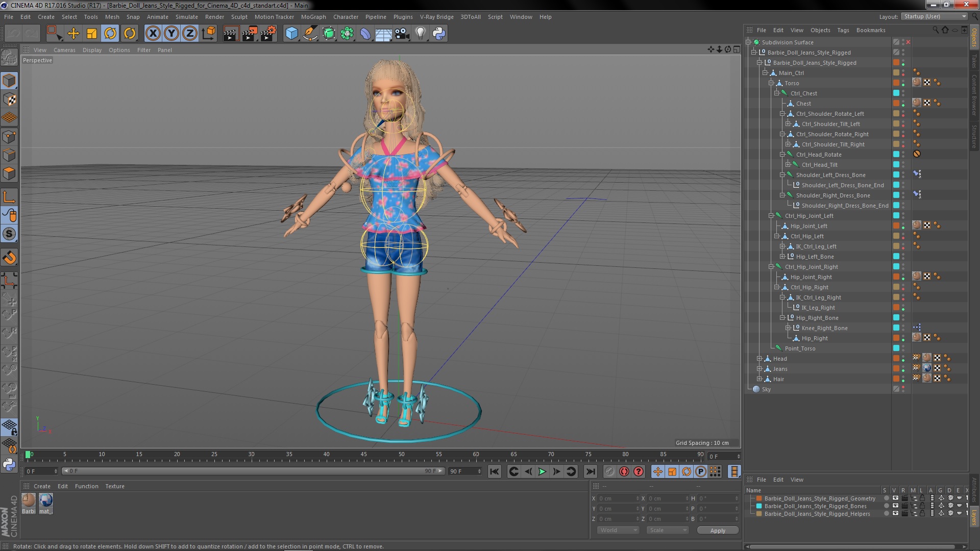Open the MoGraph menu
Image resolution: width=980 pixels, height=551 pixels.
click(x=313, y=17)
